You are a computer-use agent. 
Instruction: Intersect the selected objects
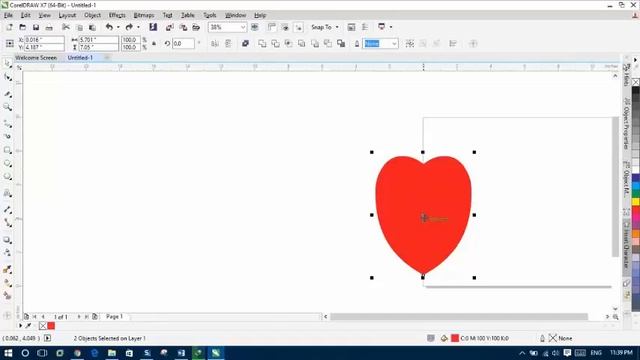[289, 44]
